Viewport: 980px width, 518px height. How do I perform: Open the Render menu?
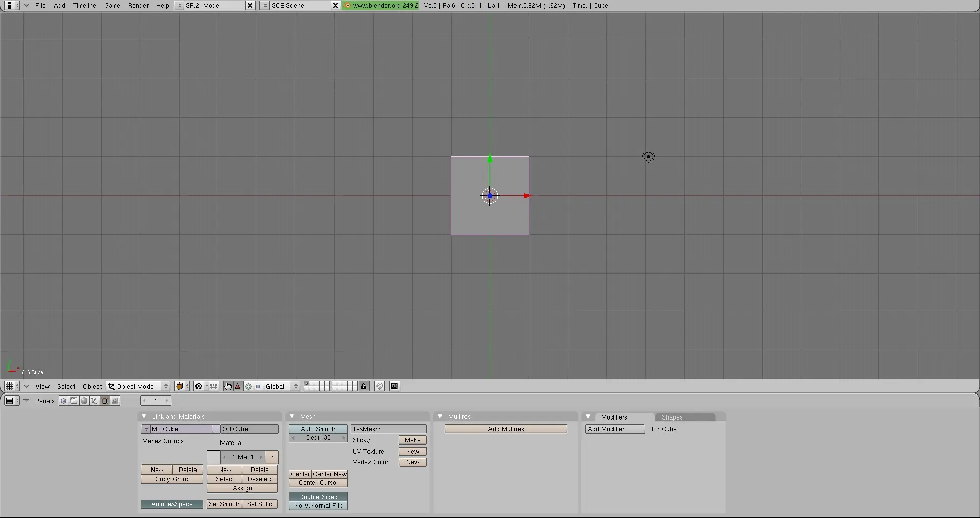138,6
